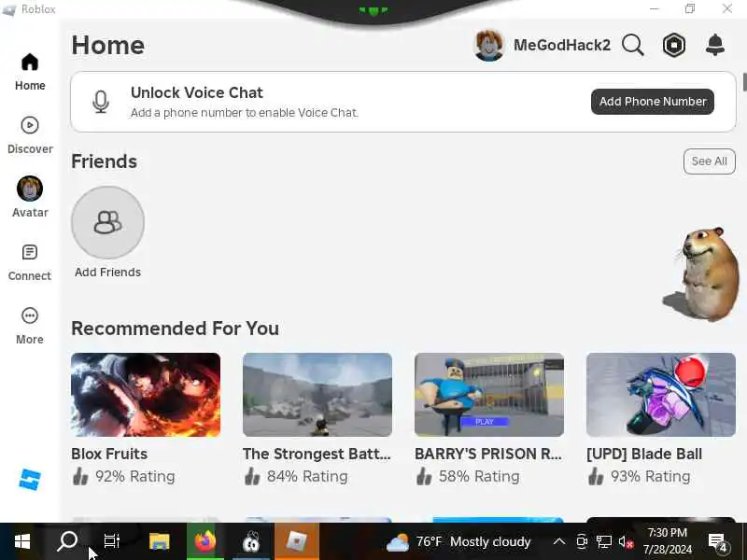Open the Robux balance icon
This screenshot has height=560, width=747.
pyautogui.click(x=674, y=45)
